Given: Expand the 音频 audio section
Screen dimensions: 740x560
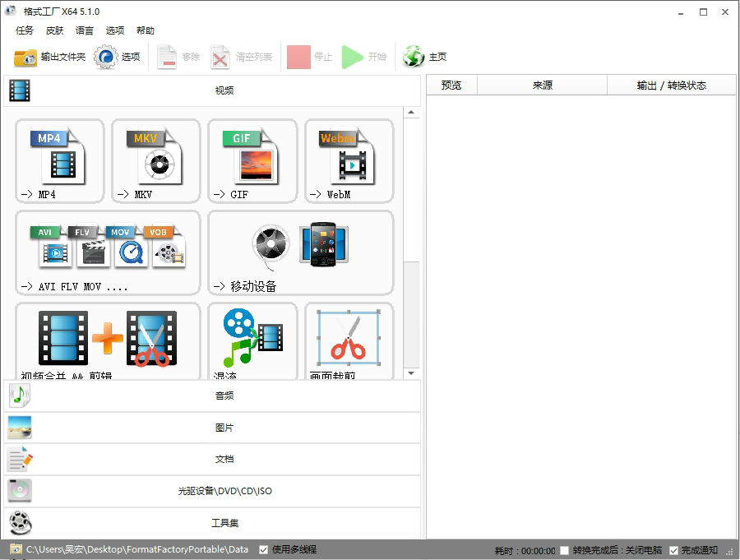Looking at the screenshot, I should coord(212,396).
